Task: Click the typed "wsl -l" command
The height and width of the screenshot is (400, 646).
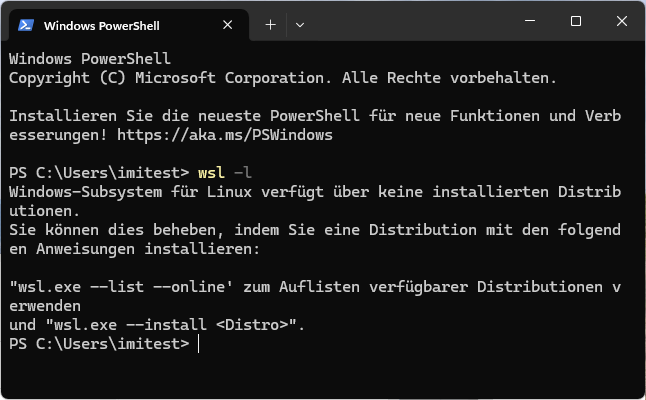Action: (x=223, y=172)
